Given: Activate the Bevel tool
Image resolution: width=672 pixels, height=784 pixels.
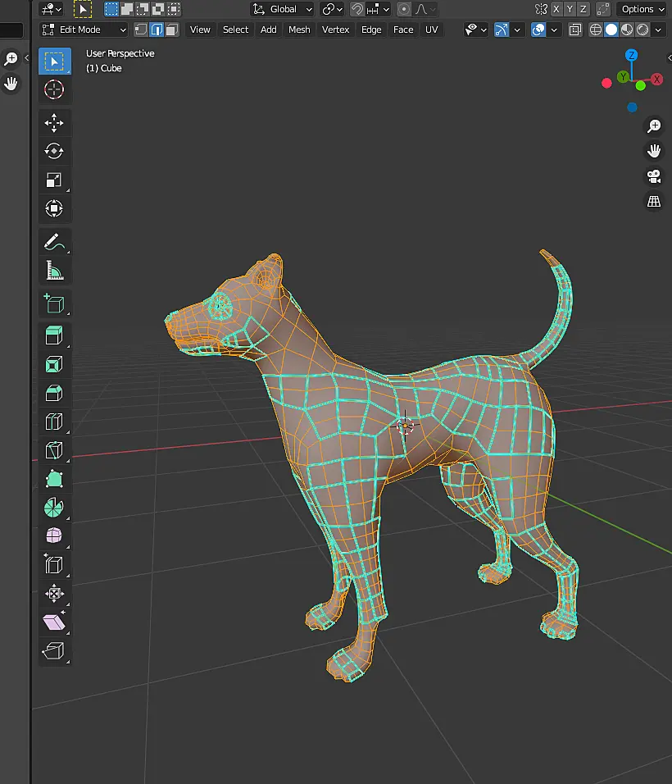Looking at the screenshot, I should (54, 393).
